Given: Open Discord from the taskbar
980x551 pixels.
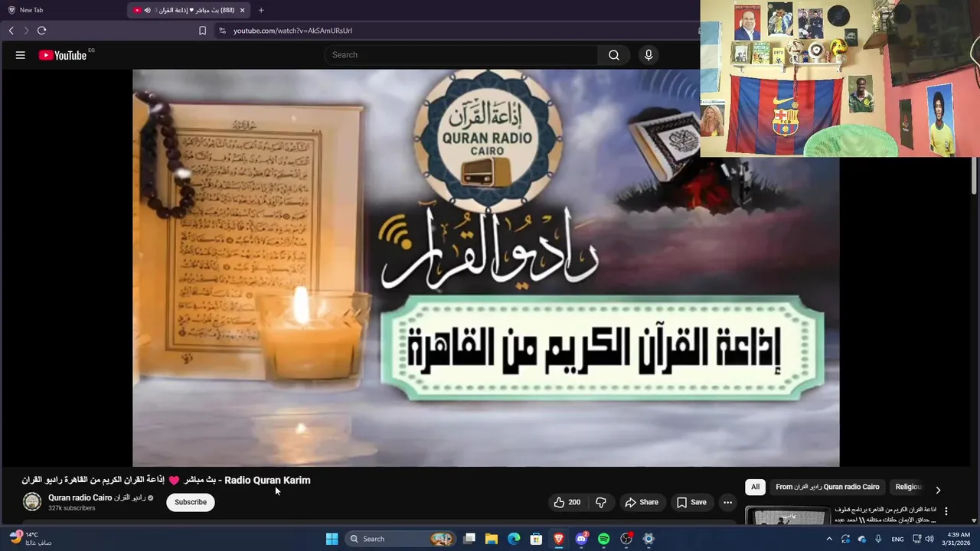Looking at the screenshot, I should [x=581, y=539].
